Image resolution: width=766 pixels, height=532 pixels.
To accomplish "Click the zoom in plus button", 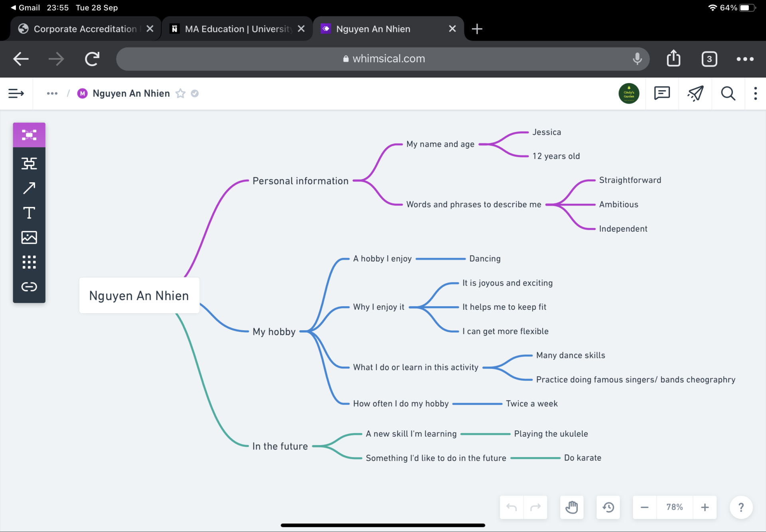I will coord(705,507).
